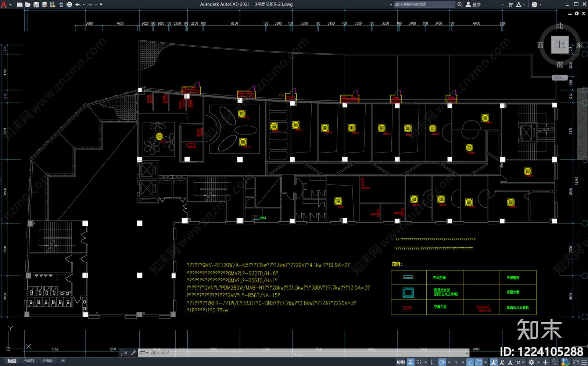Click the Save As icon

[x=44, y=4]
